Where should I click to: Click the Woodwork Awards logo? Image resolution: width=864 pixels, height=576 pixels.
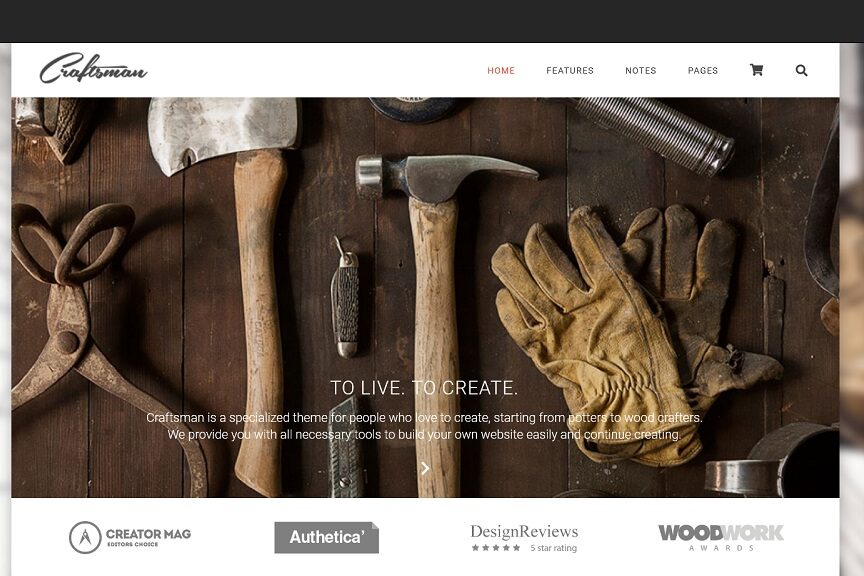[721, 537]
